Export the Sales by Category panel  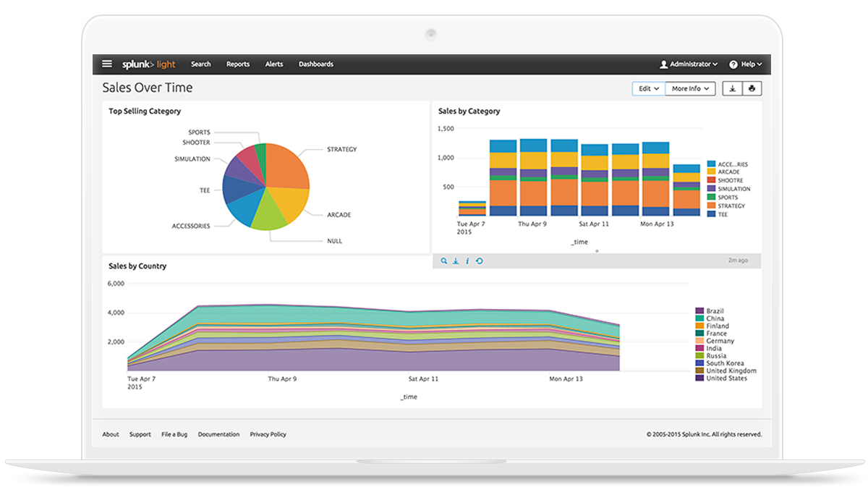point(456,261)
